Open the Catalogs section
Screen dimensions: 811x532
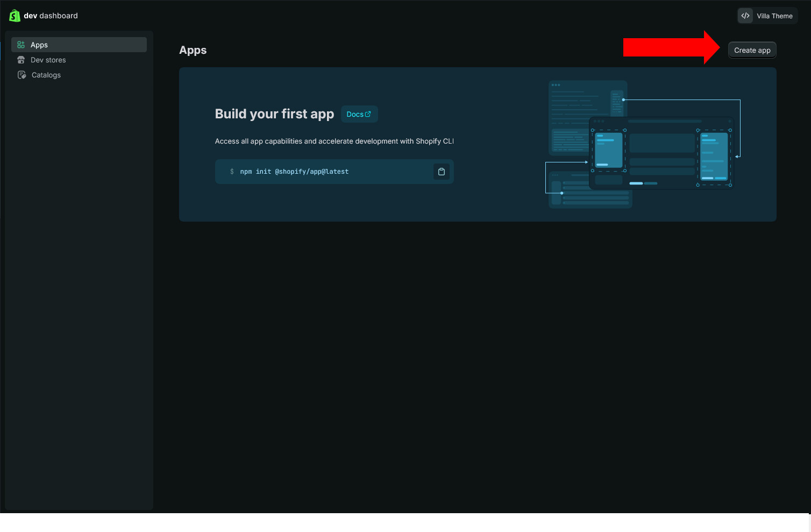tap(46, 75)
